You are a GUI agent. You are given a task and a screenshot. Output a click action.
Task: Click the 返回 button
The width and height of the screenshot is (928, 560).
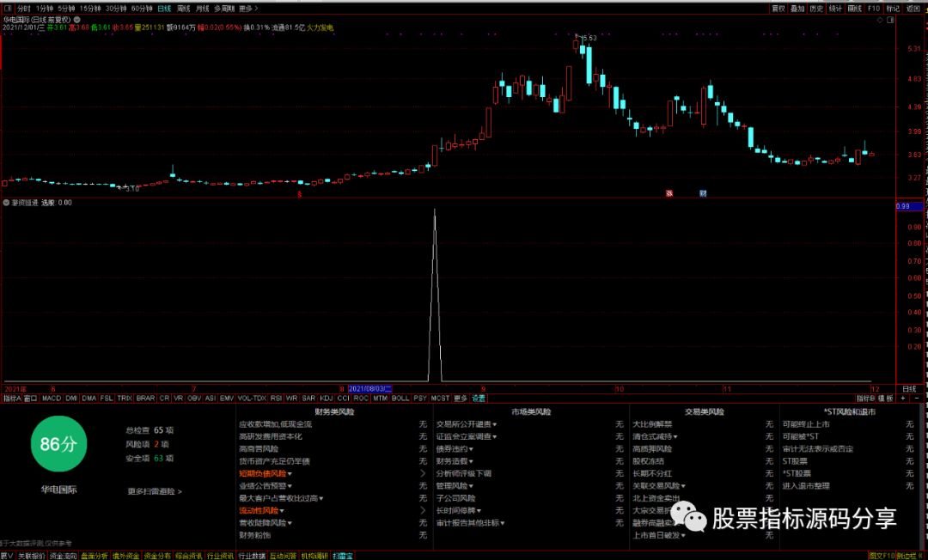point(913,9)
